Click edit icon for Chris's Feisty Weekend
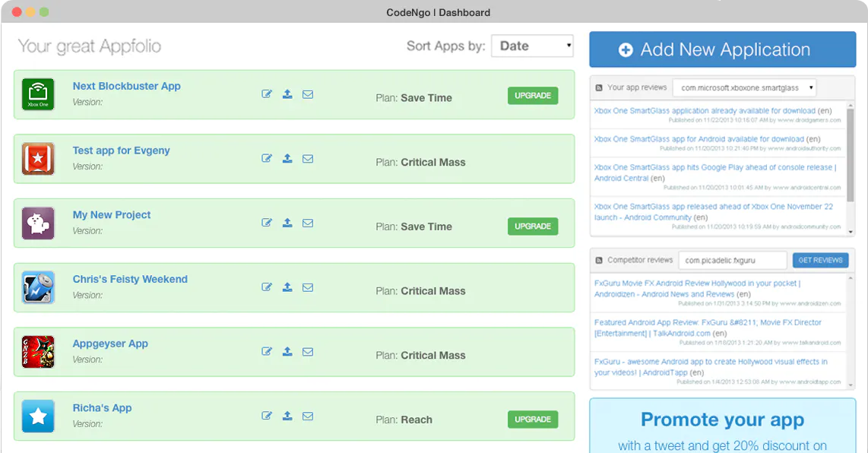Screen dimensions: 868x453 (x=267, y=287)
